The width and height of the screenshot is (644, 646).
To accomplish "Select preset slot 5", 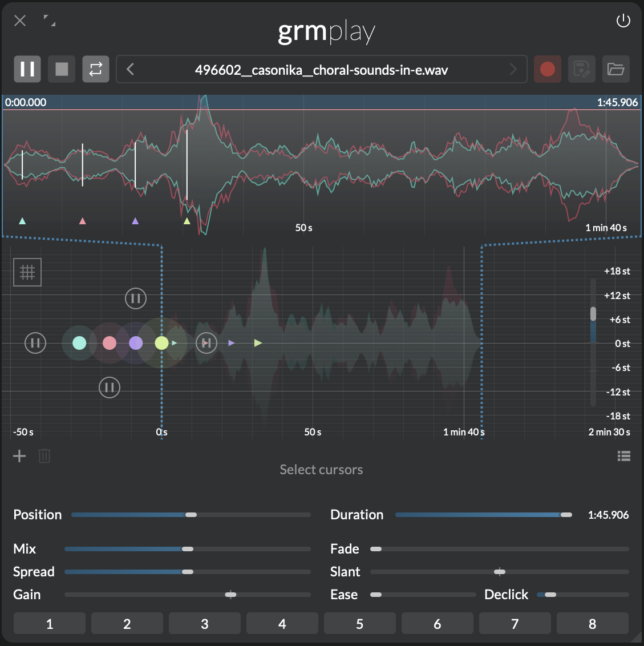I will (x=360, y=624).
